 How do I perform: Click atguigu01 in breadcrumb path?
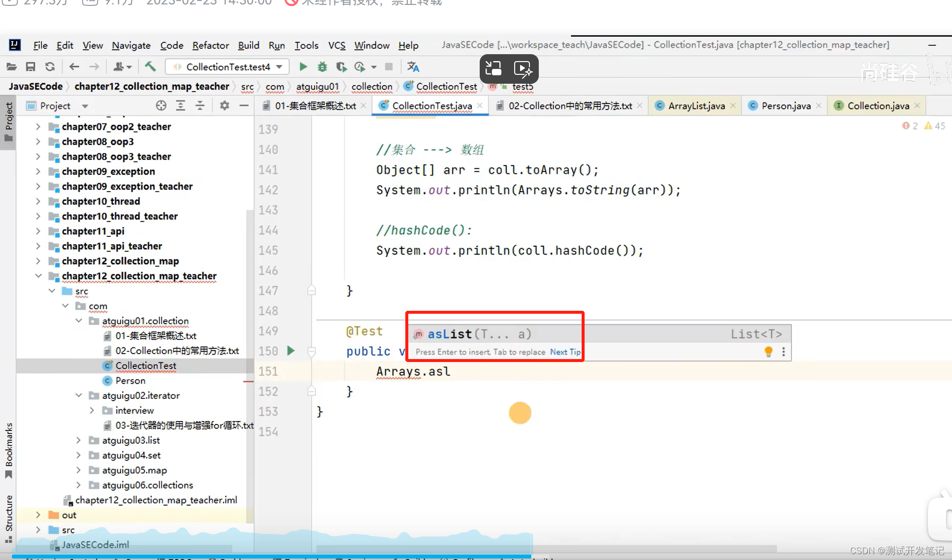pyautogui.click(x=318, y=87)
